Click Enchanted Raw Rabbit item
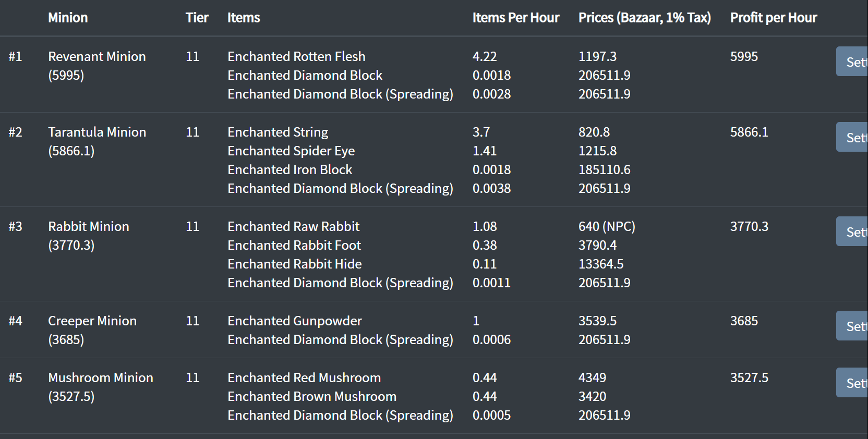Viewport: 868px width, 439px height. tap(293, 226)
